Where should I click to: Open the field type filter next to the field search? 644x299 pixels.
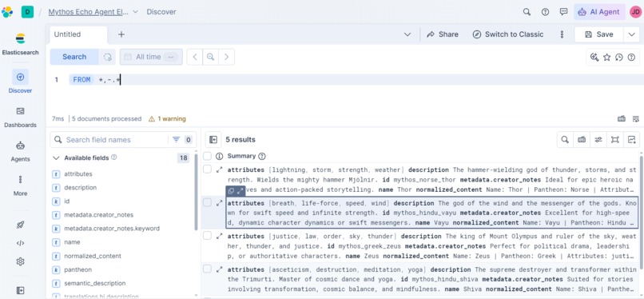click(181, 140)
